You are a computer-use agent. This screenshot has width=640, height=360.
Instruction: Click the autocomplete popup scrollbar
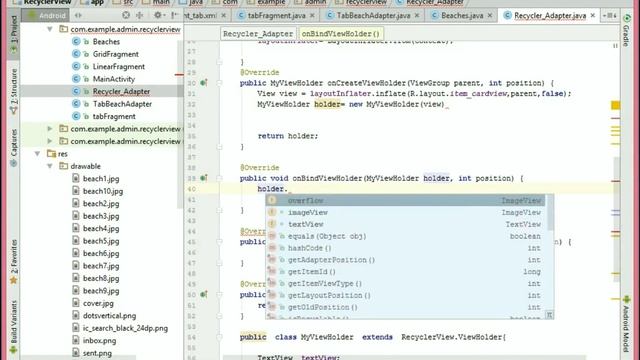point(550,212)
